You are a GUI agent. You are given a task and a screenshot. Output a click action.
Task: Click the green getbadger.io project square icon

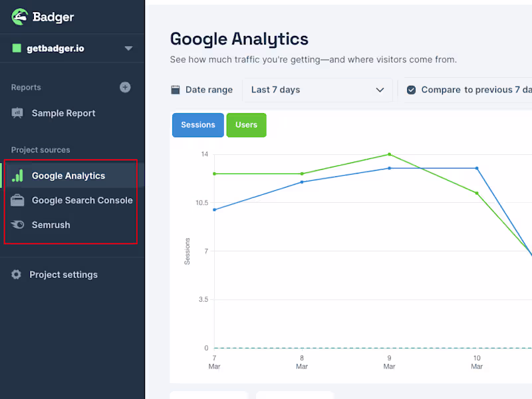tap(17, 49)
